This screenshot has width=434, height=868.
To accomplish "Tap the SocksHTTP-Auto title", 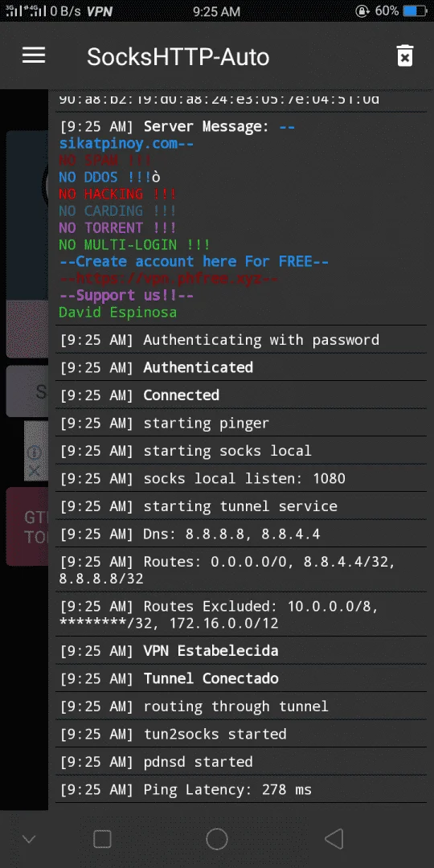I will (178, 56).
